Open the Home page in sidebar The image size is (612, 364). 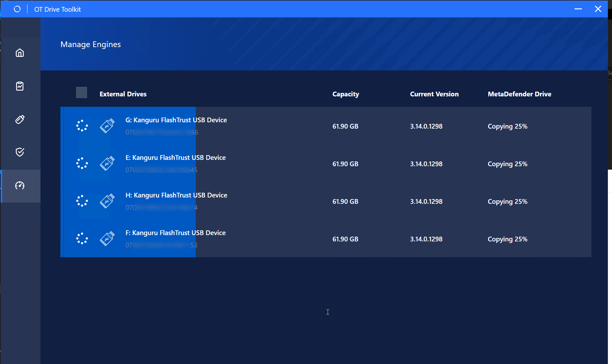(x=20, y=53)
